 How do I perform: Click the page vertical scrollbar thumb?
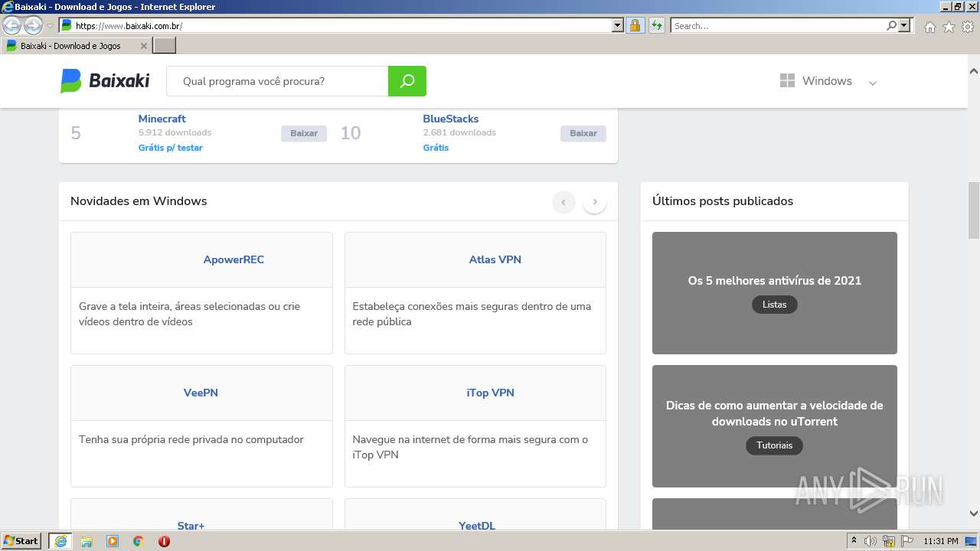coord(974,210)
